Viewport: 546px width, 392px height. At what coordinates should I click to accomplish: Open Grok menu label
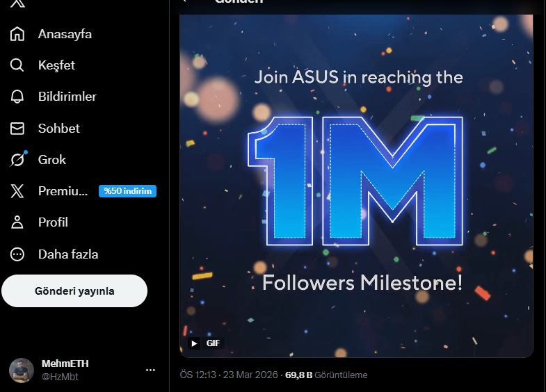click(x=52, y=160)
